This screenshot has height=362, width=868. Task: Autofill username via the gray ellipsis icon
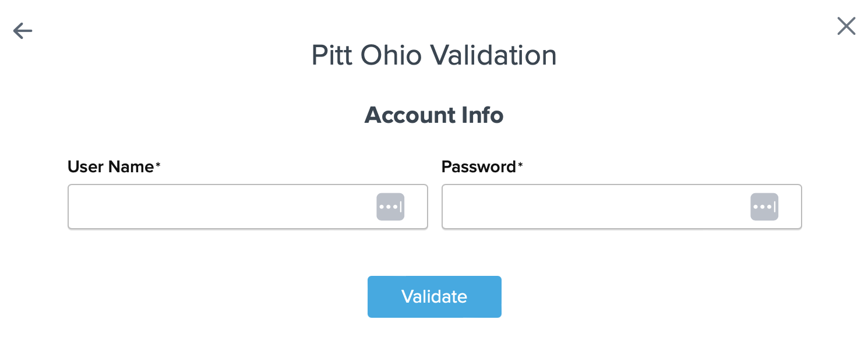coord(390,207)
